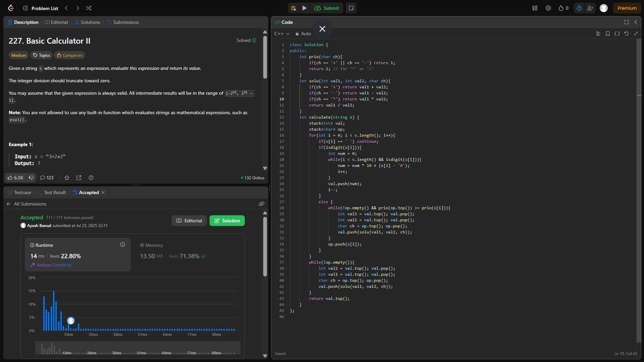Click the LeetCode logo

pyautogui.click(x=11, y=8)
